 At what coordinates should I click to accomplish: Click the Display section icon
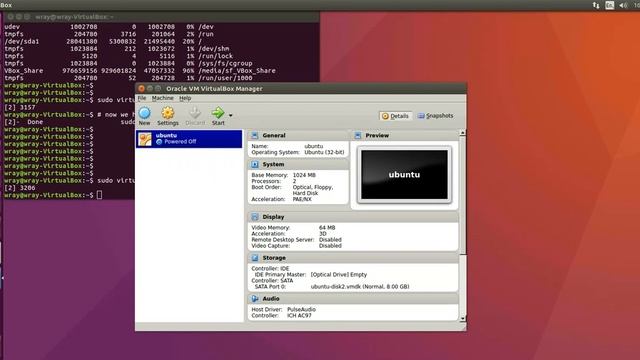[x=255, y=217]
